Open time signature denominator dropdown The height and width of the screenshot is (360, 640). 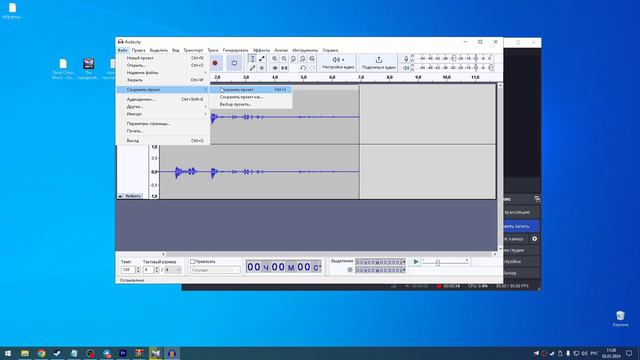click(172, 270)
